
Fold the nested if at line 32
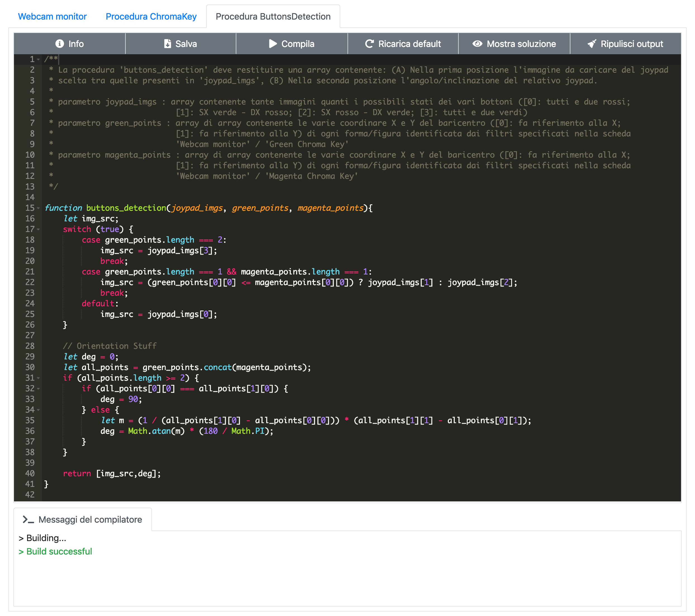pyautogui.click(x=39, y=388)
